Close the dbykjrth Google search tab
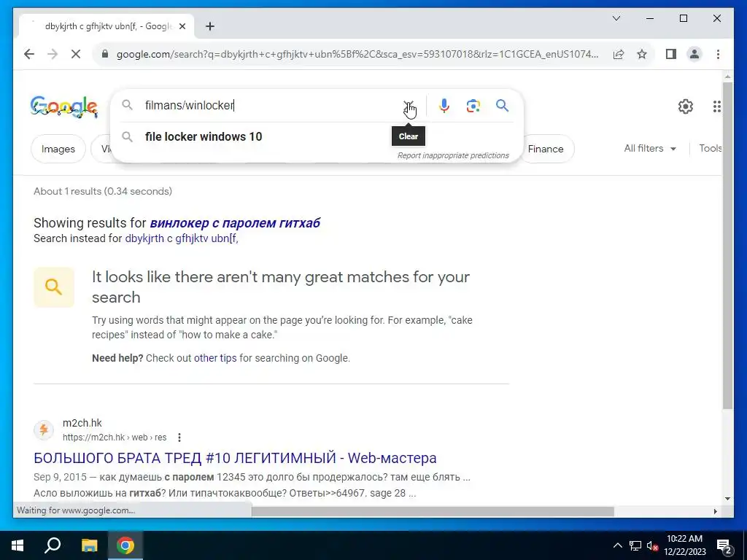Image resolution: width=747 pixels, height=560 pixels. click(182, 26)
